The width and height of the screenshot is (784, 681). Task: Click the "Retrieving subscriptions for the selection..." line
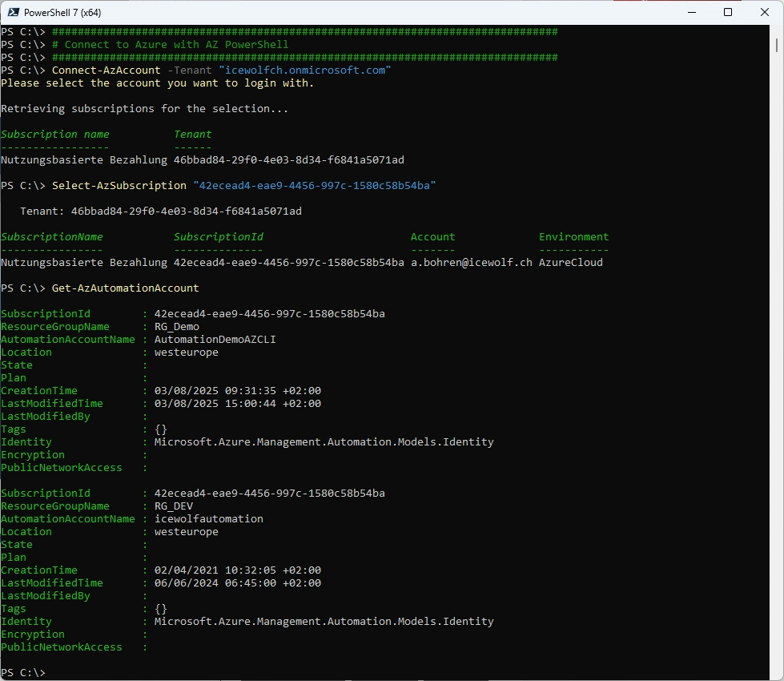tap(144, 109)
